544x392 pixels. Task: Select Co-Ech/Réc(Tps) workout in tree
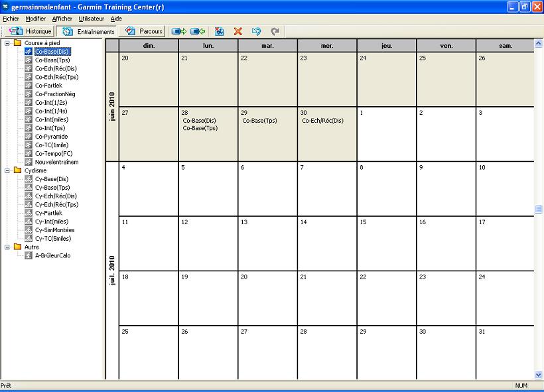pyautogui.click(x=56, y=77)
